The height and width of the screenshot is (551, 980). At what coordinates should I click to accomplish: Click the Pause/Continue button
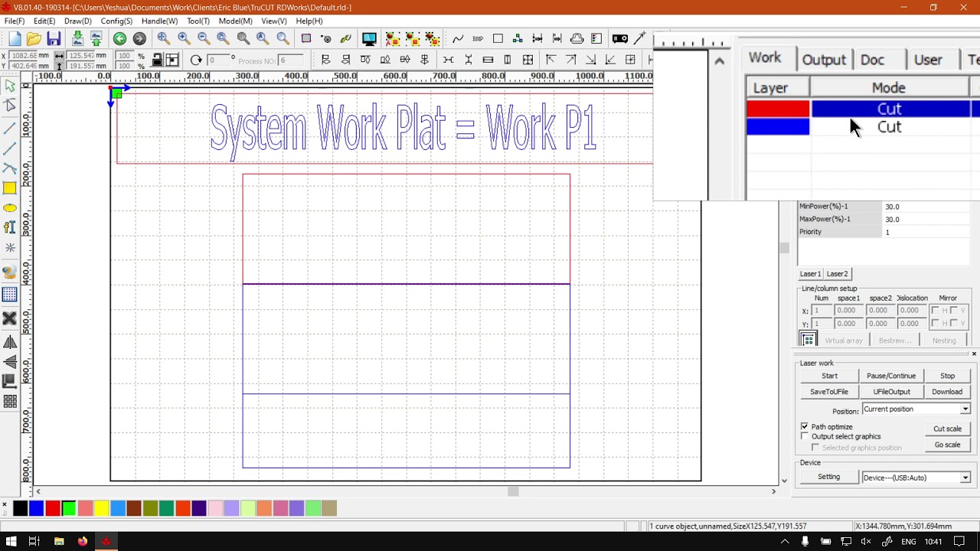(891, 376)
